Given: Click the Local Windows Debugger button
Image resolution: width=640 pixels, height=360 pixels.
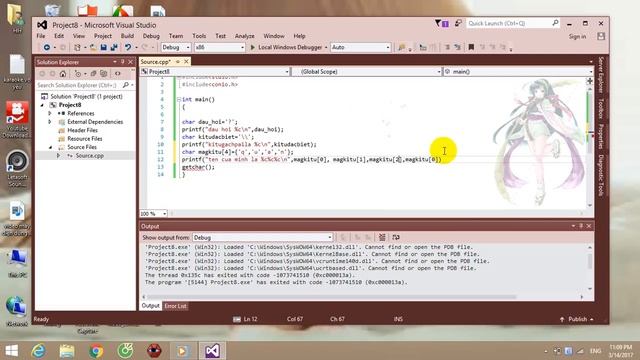Looking at the screenshot, I should pyautogui.click(x=288, y=47).
